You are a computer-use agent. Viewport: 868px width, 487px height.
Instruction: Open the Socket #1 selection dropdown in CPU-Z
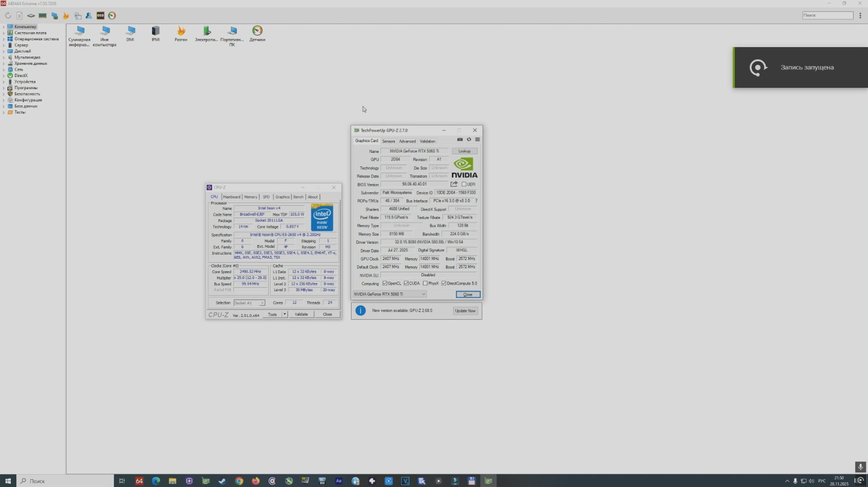[x=263, y=303]
